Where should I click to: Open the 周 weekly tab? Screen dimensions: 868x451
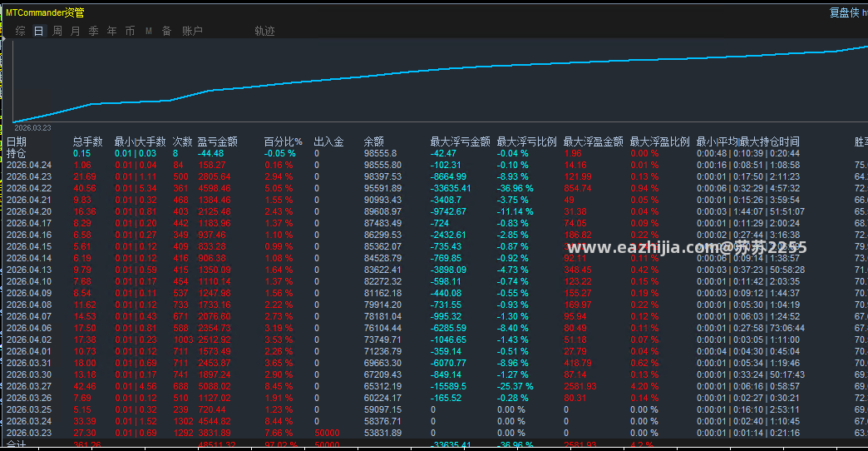click(57, 31)
